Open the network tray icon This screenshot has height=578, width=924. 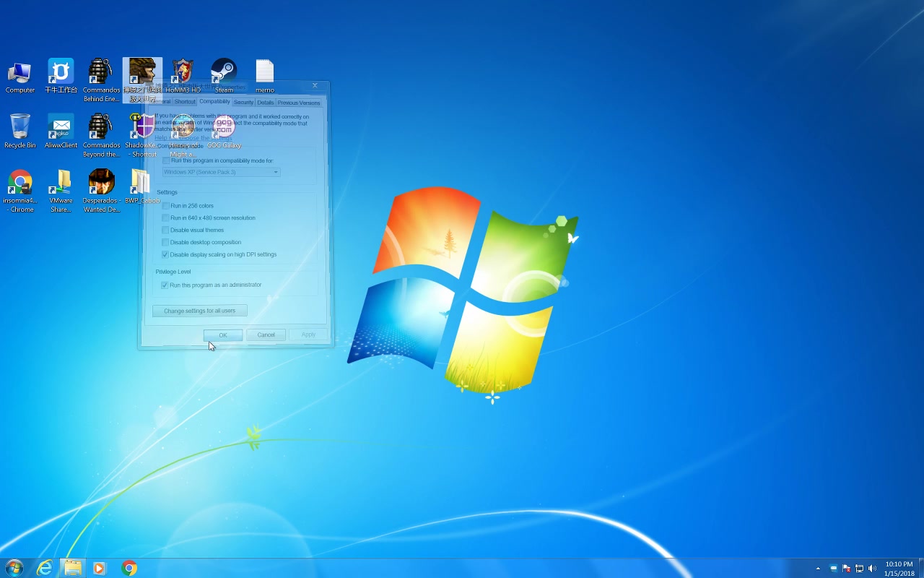859,569
